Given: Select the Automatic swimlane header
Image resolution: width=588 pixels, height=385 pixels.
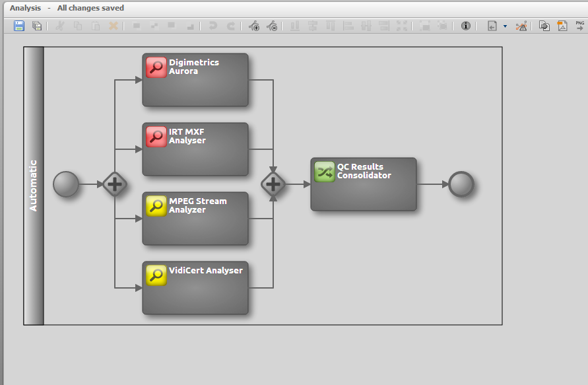Looking at the screenshot, I should 34,186.
